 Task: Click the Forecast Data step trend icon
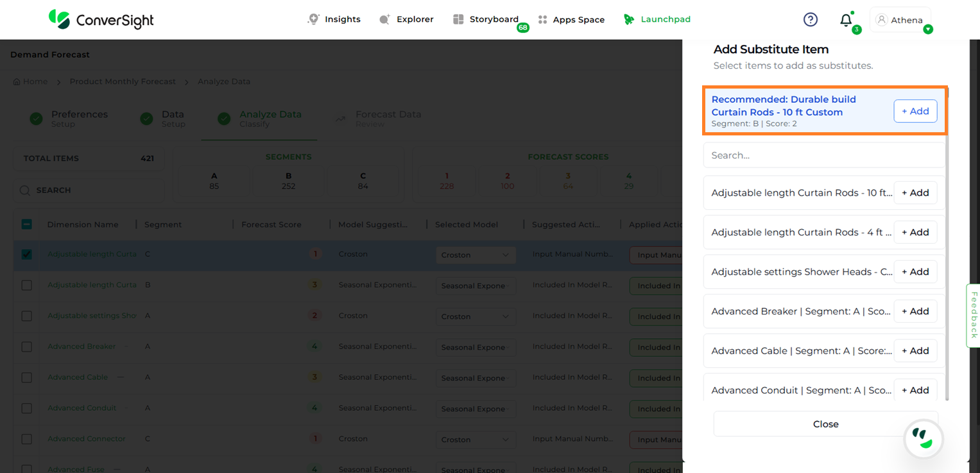tap(341, 118)
